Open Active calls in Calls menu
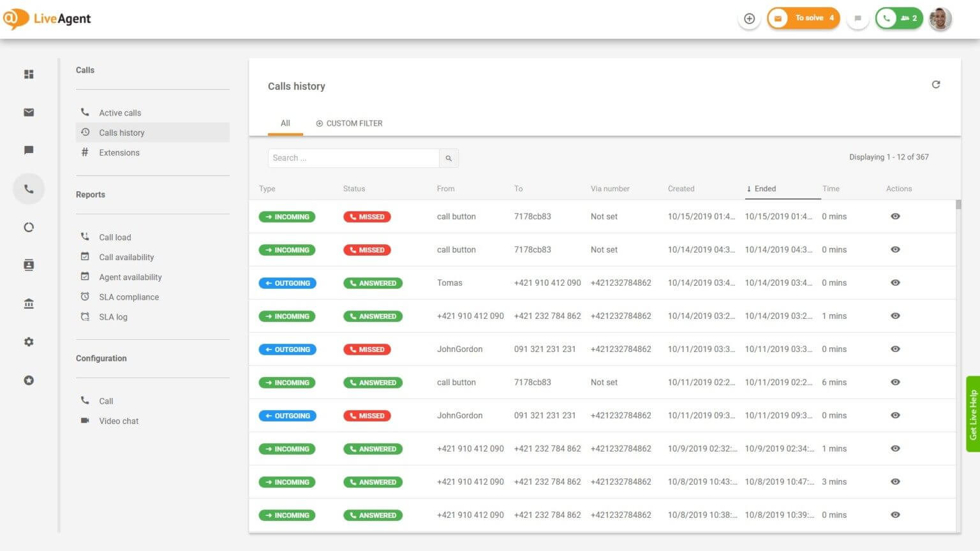Viewport: 980px width, 551px height. [x=120, y=113]
